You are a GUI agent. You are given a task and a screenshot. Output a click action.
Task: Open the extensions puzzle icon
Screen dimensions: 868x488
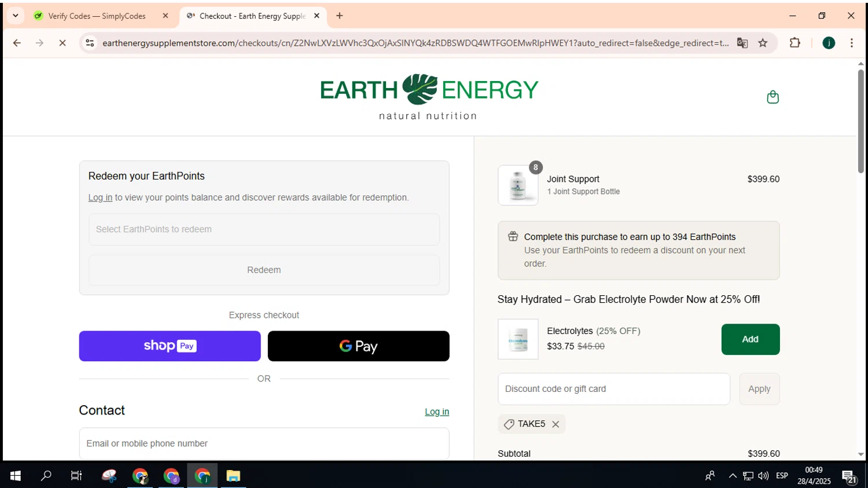(x=795, y=43)
